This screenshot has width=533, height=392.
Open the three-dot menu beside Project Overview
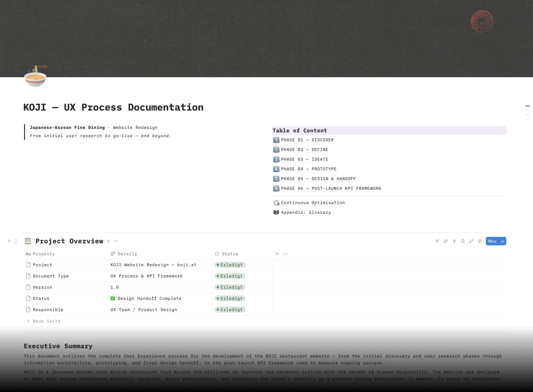(x=116, y=241)
